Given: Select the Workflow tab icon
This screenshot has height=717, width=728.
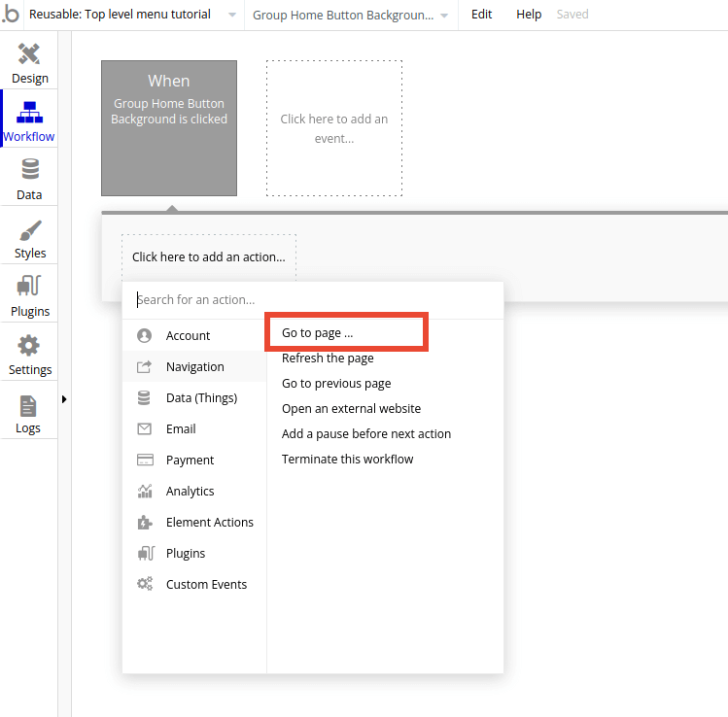Looking at the screenshot, I should pos(29,113).
